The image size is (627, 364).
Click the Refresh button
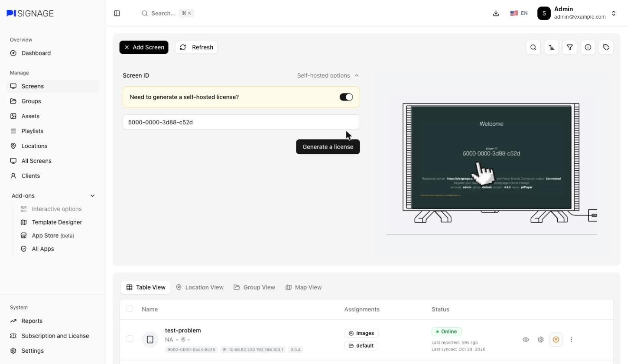[x=196, y=47]
